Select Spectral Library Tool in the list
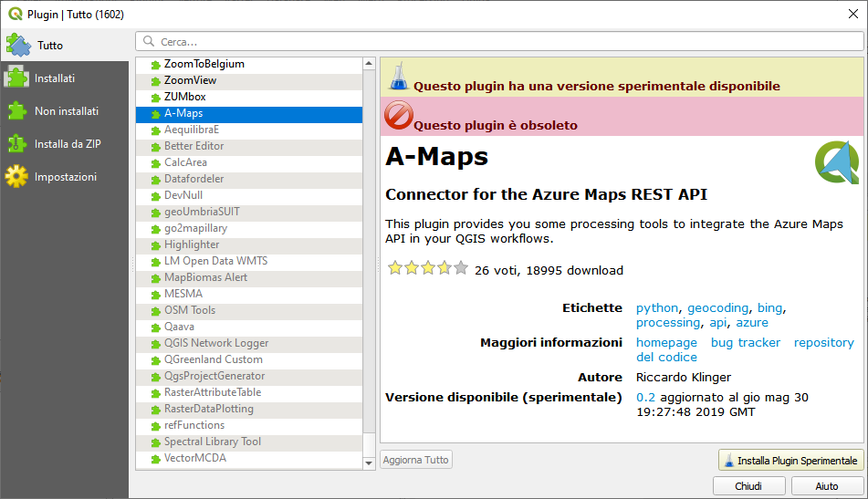 [x=249, y=442]
